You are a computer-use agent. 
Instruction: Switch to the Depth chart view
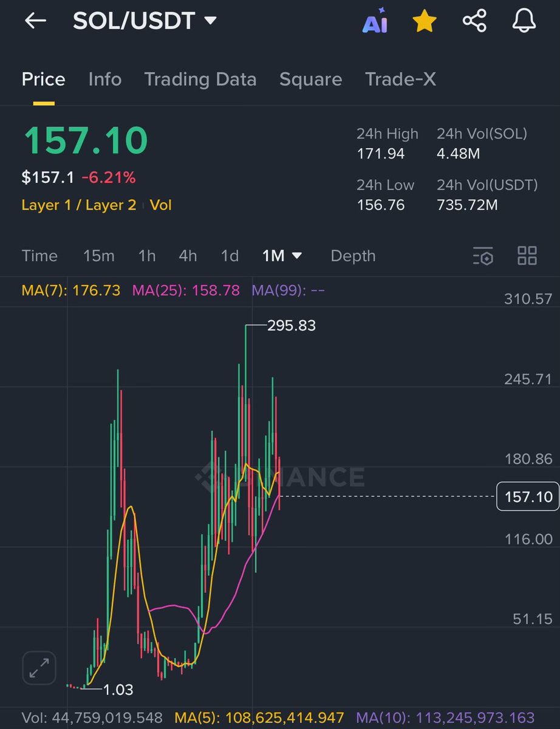(353, 256)
